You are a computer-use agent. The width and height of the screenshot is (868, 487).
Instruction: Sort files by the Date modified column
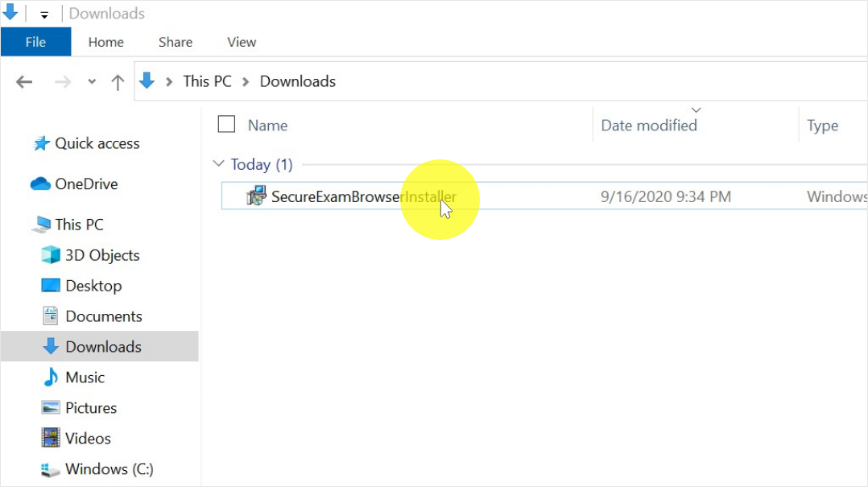pyautogui.click(x=649, y=126)
